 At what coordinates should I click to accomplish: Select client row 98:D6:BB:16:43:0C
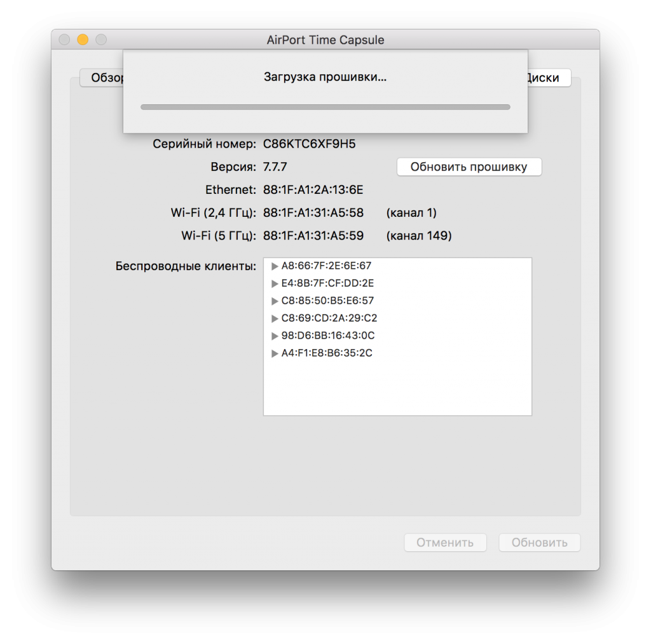(x=397, y=336)
